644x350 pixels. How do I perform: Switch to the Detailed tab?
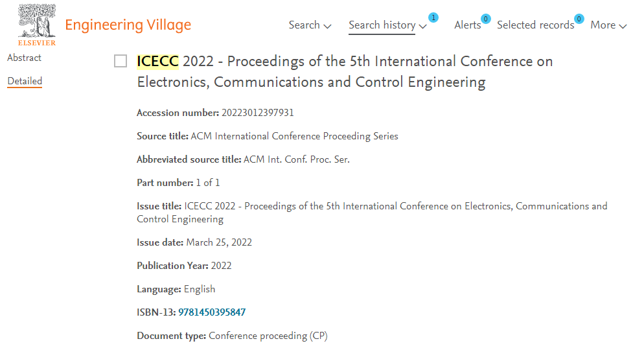point(25,81)
